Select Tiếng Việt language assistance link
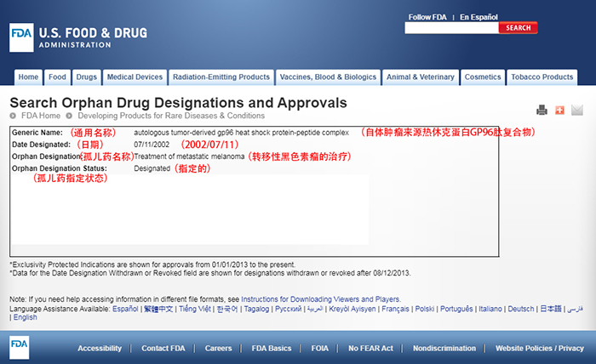 pos(194,309)
